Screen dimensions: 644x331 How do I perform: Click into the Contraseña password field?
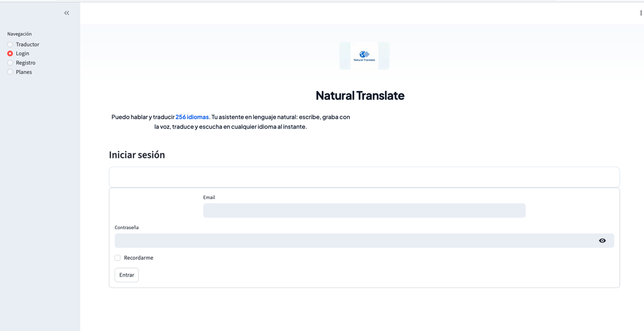pos(354,241)
